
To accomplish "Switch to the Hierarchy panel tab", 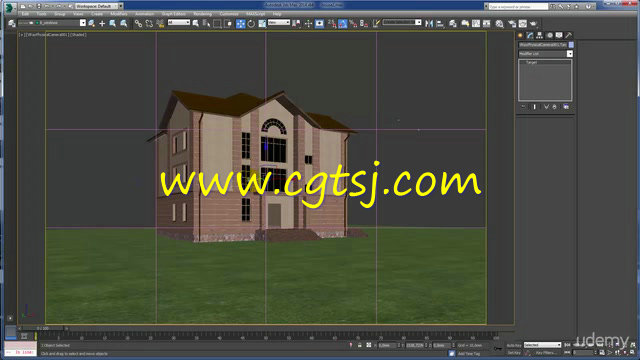I will (539, 36).
